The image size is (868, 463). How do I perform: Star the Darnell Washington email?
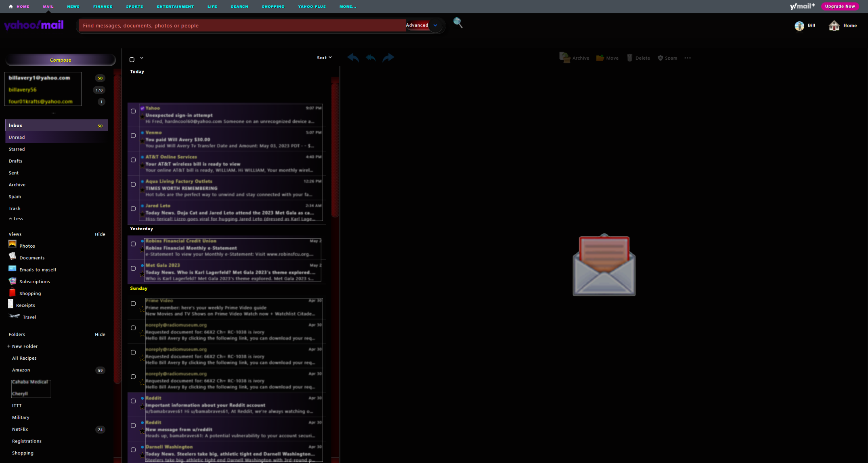tap(142, 455)
